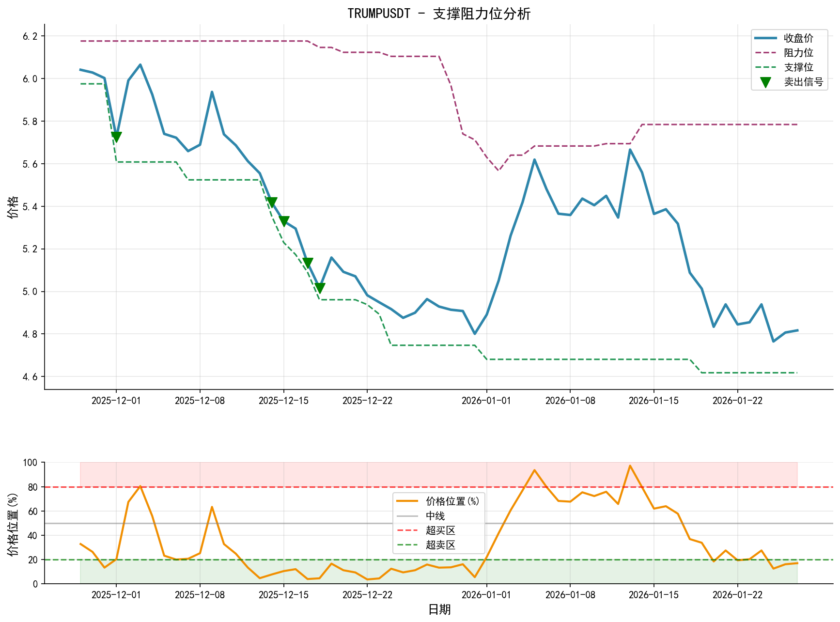
Task: Click the 超卖区 legend entry
Action: click(440, 545)
